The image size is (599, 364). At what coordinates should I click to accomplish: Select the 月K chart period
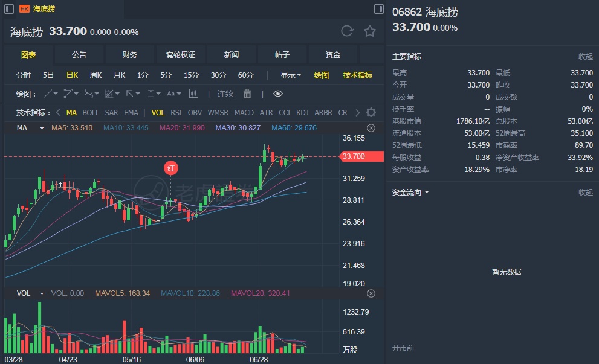click(x=119, y=75)
